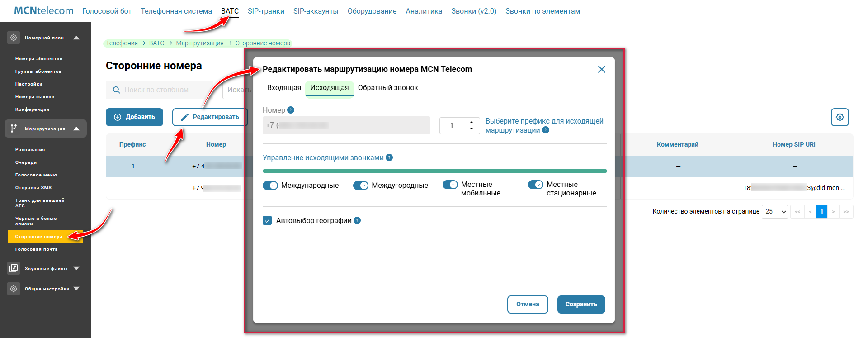Open Группы абонентов in sidebar
Viewport: 868px width, 338px height.
pos(38,71)
